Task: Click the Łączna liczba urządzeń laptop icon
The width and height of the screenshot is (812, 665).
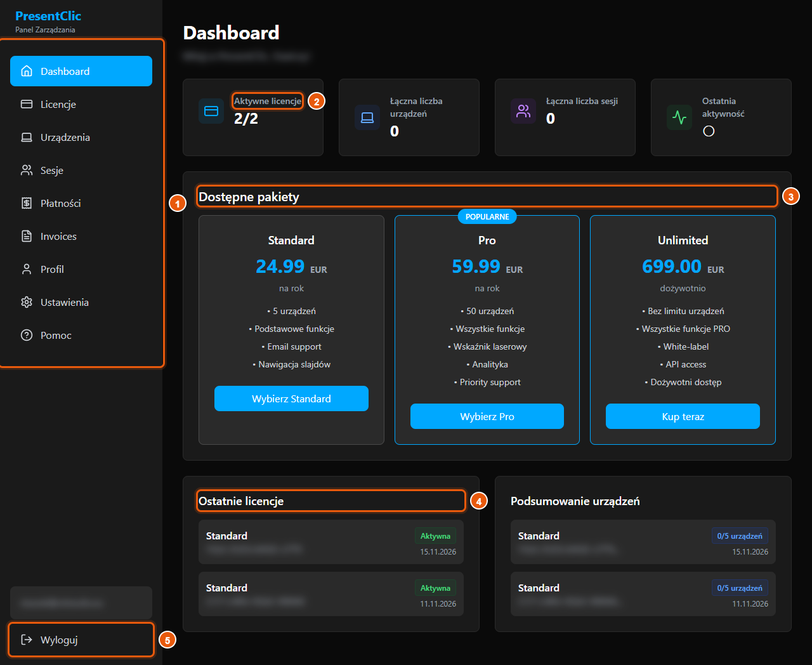Action: [367, 117]
